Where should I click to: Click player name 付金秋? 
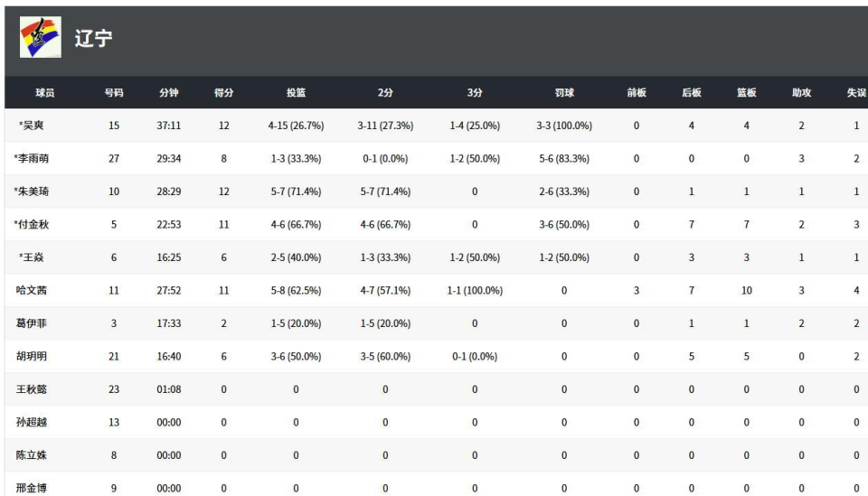(x=32, y=225)
